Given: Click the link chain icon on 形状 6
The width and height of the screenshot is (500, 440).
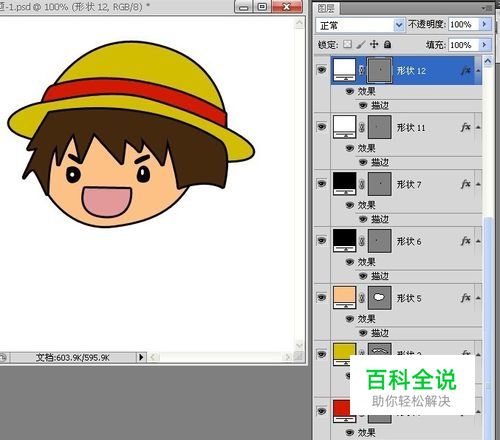Looking at the screenshot, I should coord(362,241).
